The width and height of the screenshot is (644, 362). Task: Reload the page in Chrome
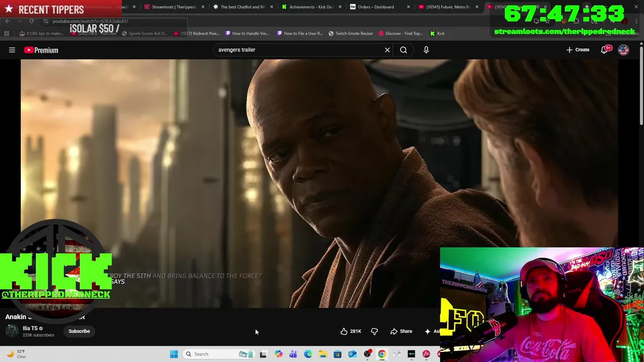(31, 21)
